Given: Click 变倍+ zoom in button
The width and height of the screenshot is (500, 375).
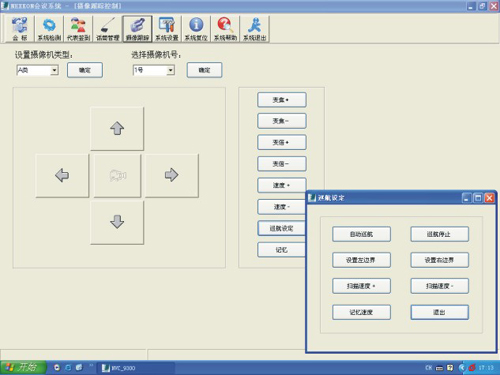Looking at the screenshot, I should point(282,143).
